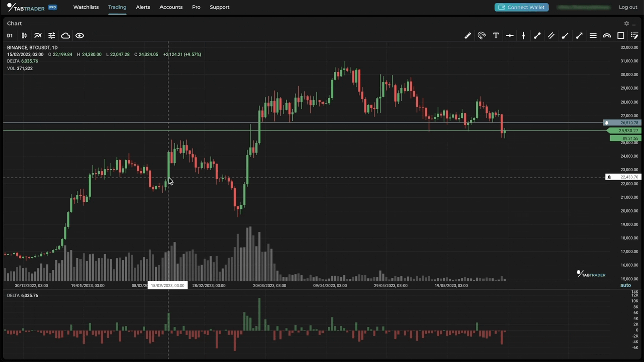Select the Rectangle drawing tool
The width and height of the screenshot is (644, 362).
pos(621,35)
